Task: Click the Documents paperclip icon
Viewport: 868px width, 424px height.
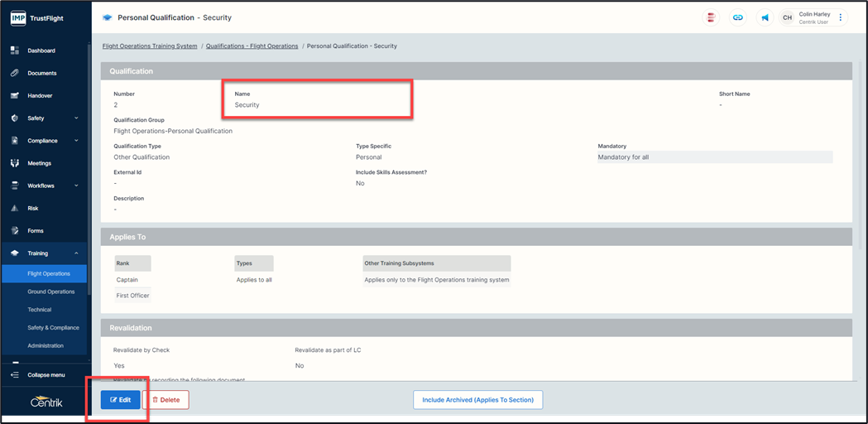Action: tap(15, 73)
